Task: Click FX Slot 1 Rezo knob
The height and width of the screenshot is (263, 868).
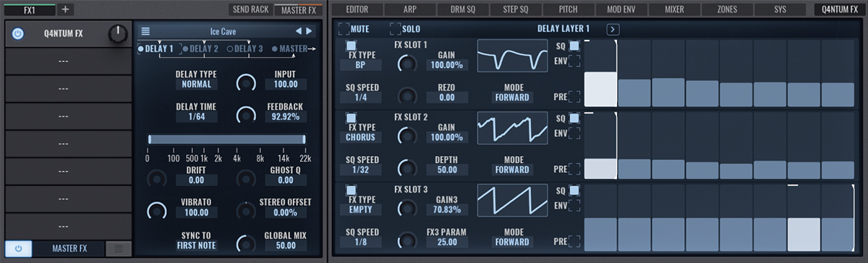Action: coord(407,95)
